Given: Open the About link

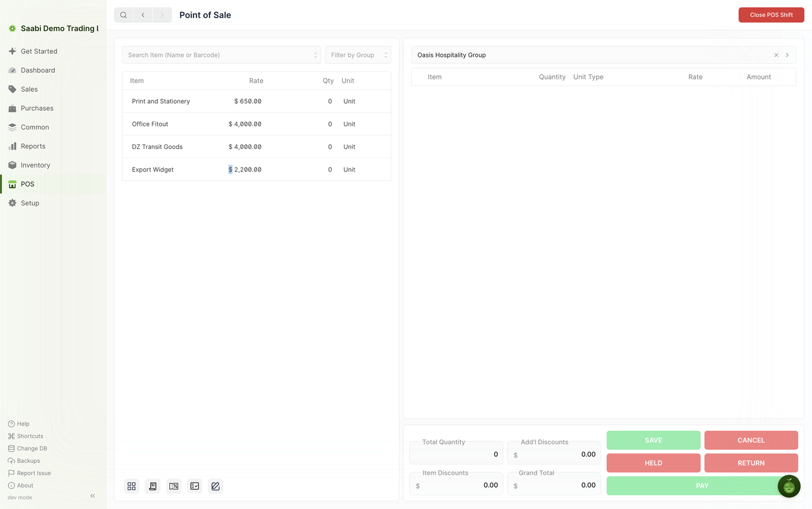Looking at the screenshot, I should tap(20, 486).
